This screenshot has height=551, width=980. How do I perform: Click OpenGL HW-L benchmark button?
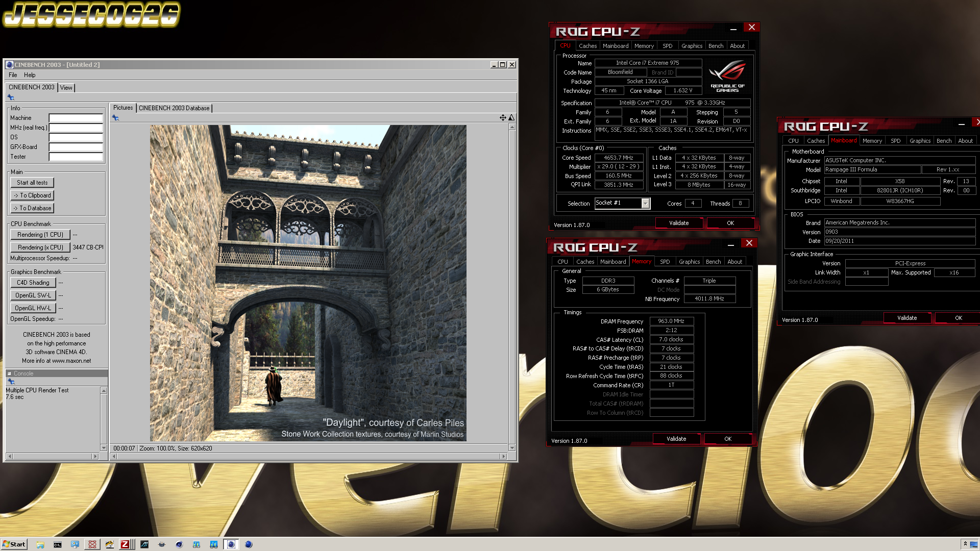coord(33,308)
